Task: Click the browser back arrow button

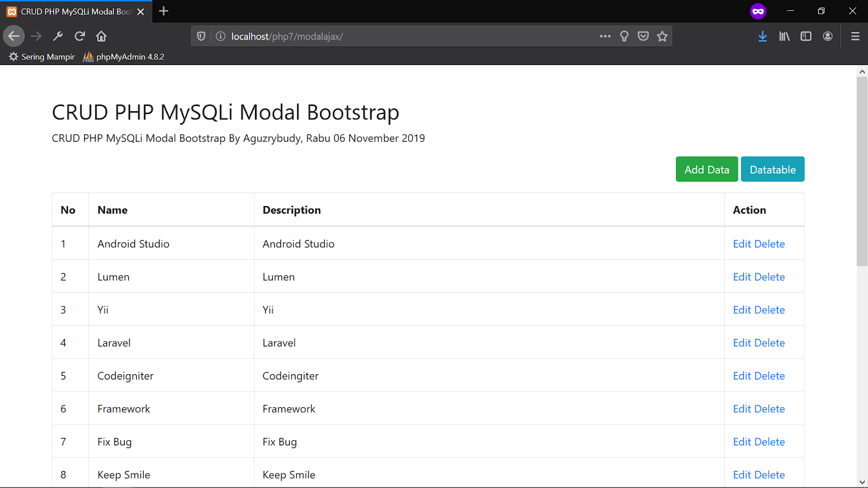Action: coord(14,36)
